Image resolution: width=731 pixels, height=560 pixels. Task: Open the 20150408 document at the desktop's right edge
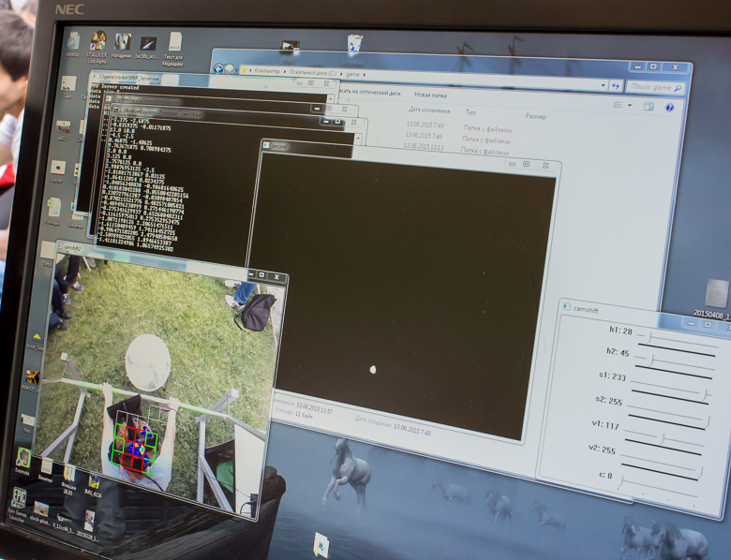716,299
